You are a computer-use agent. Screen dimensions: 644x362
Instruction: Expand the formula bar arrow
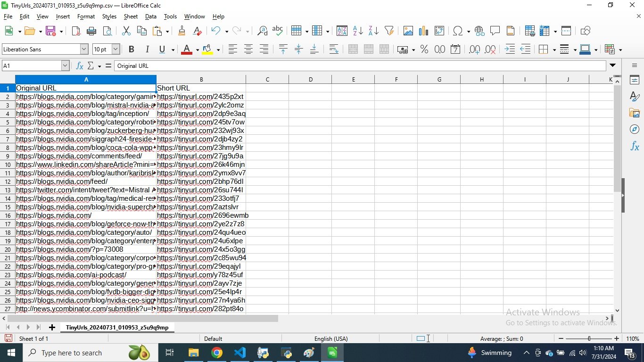point(613,66)
